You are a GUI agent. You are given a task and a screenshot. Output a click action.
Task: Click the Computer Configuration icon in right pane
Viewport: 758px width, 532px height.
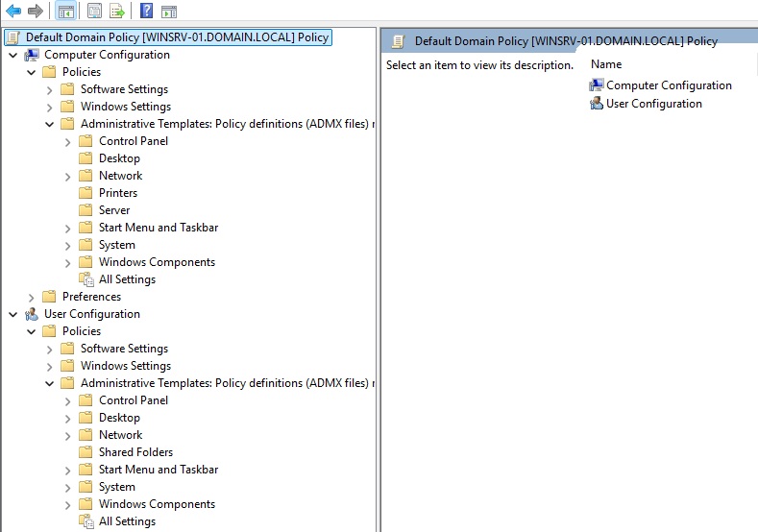pos(597,85)
